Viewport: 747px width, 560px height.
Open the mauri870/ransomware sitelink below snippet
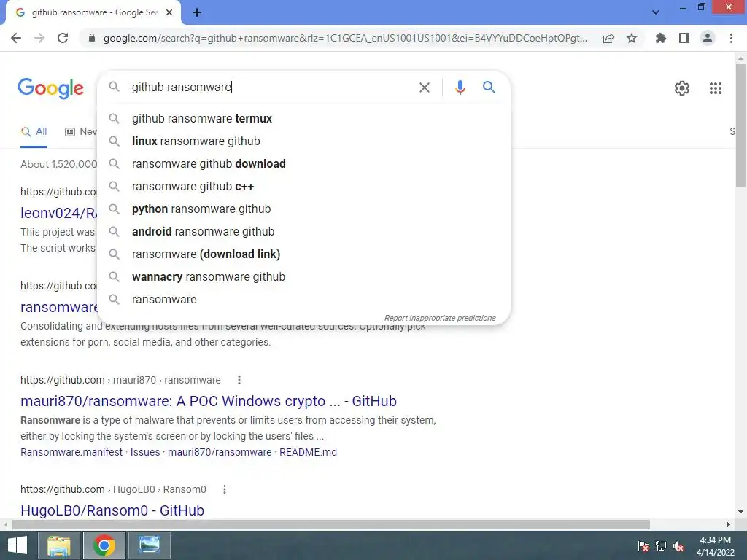point(220,452)
